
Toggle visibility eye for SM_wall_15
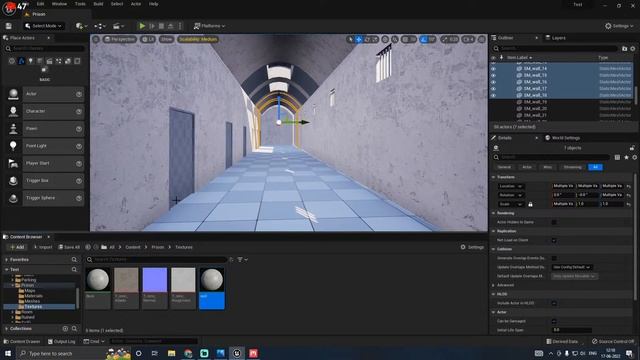(493, 75)
